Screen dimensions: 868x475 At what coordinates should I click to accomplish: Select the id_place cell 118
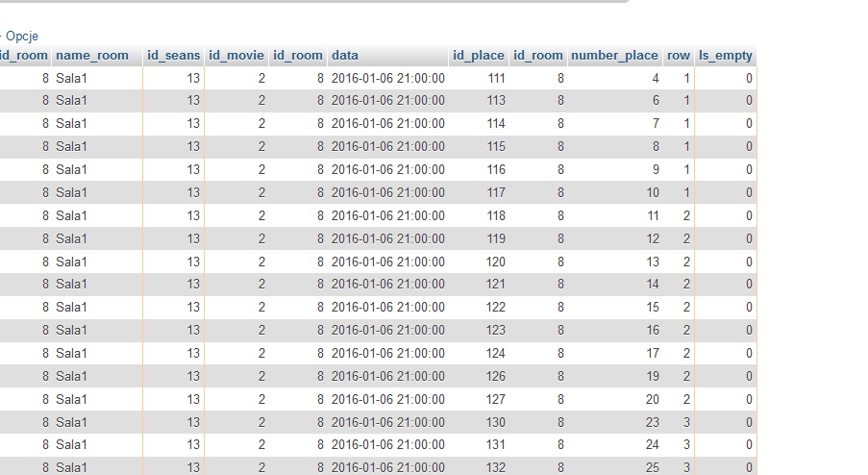pyautogui.click(x=496, y=216)
